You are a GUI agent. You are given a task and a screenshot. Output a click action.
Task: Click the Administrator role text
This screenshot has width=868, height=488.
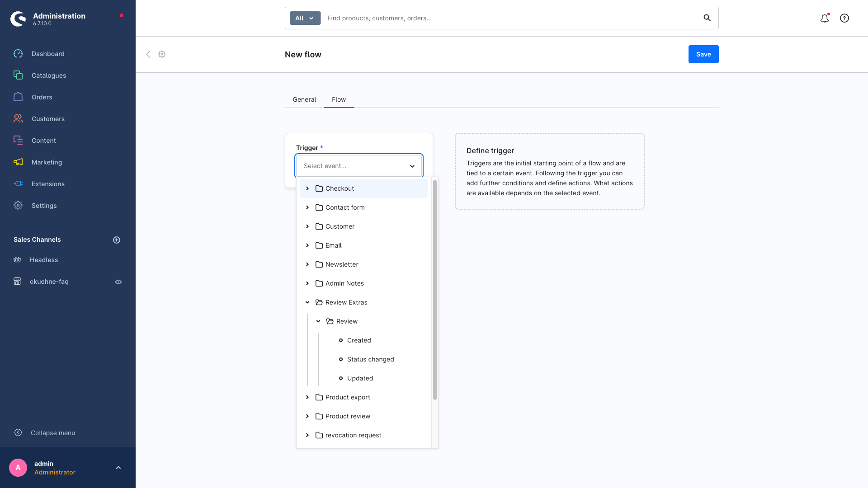pos(55,472)
